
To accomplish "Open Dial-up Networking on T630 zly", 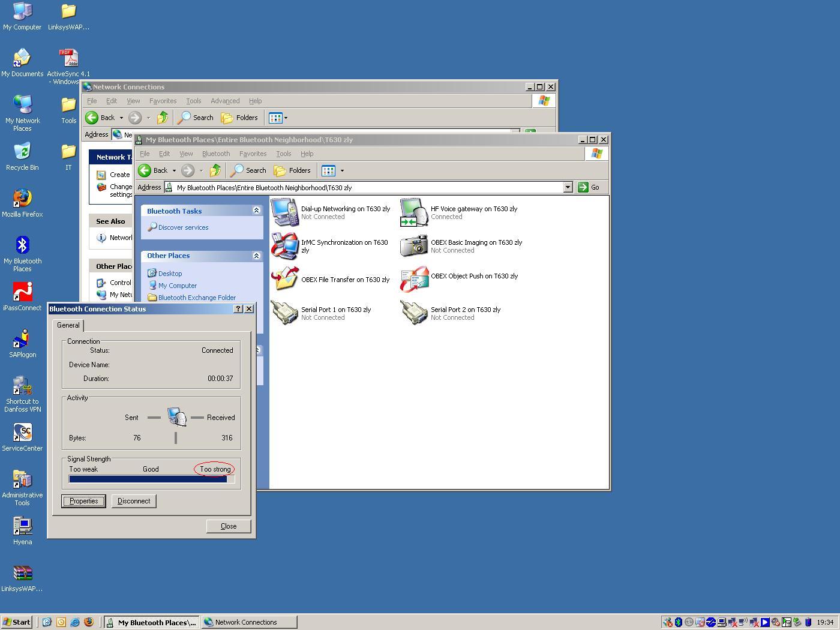I will [285, 212].
